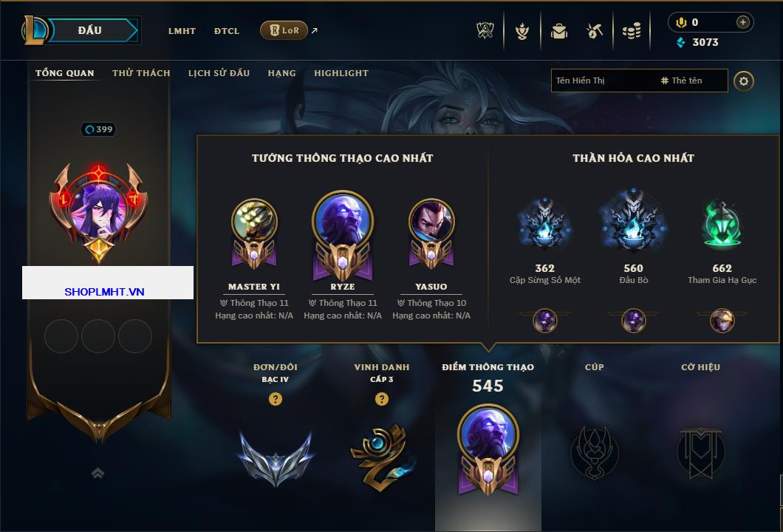Click the question mark under Đơn/Đôi
The height and width of the screenshot is (532, 783).
pos(275,398)
